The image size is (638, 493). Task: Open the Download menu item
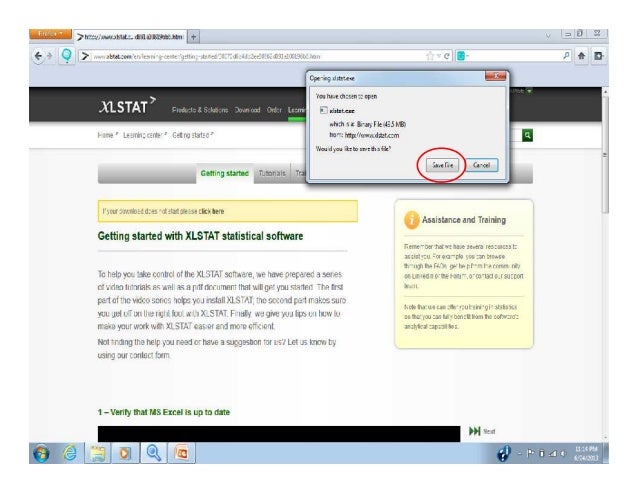(x=247, y=110)
